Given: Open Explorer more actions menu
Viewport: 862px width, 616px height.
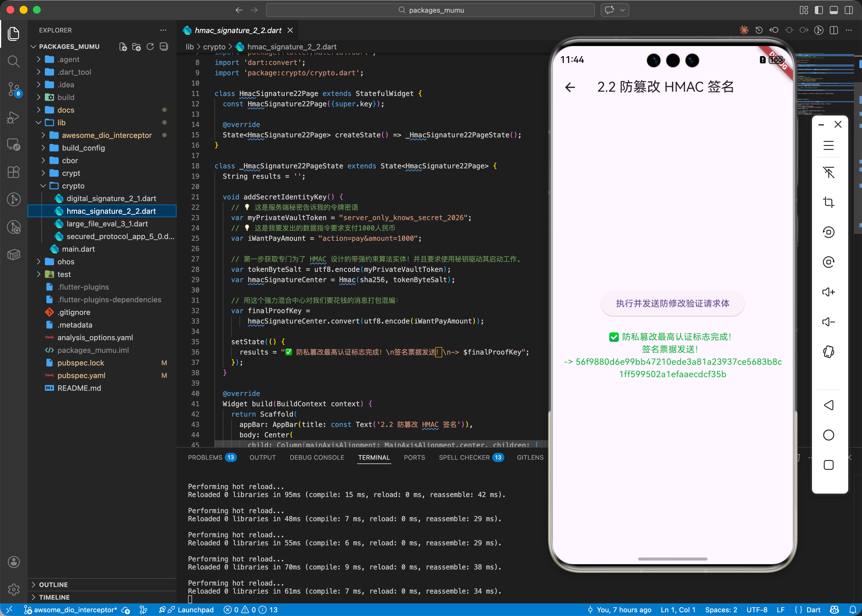Looking at the screenshot, I should click(163, 30).
